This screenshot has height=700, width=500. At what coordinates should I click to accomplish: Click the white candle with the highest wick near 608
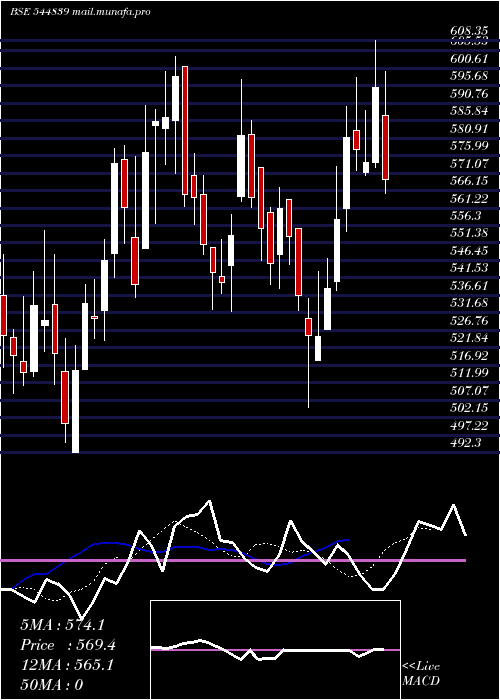pos(375,125)
